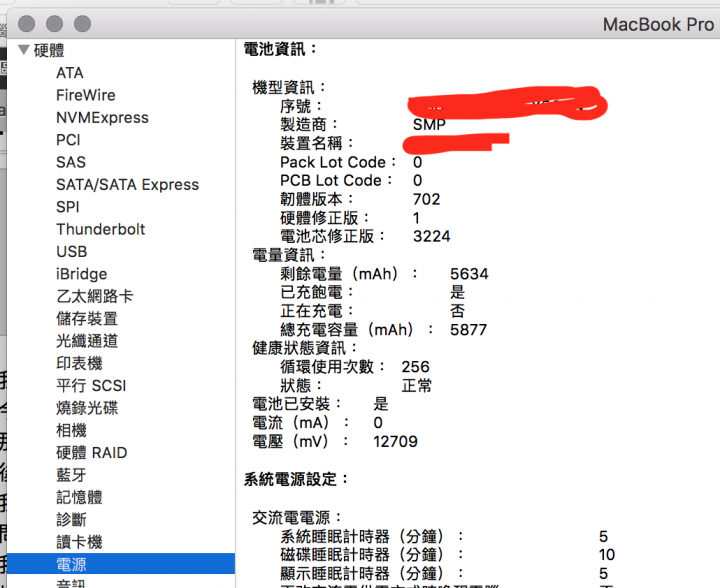Click the 電池芯修正版 value 3224
This screenshot has height=588, width=720.
pos(432,236)
